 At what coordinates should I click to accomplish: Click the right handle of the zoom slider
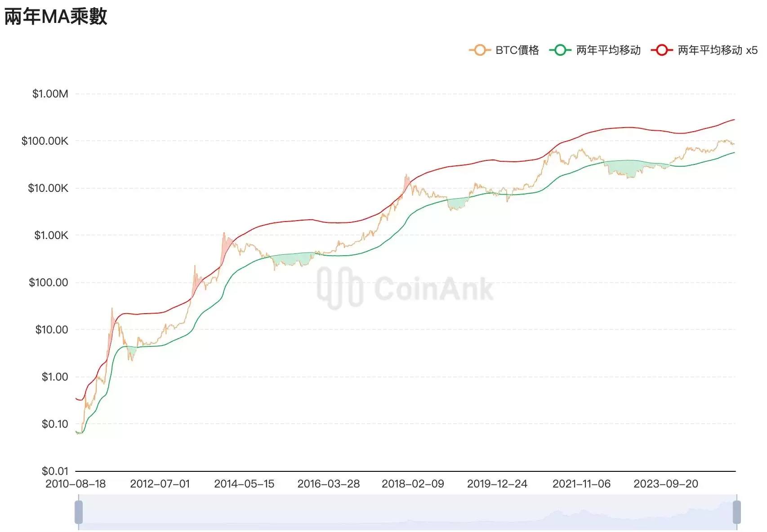coord(736,512)
